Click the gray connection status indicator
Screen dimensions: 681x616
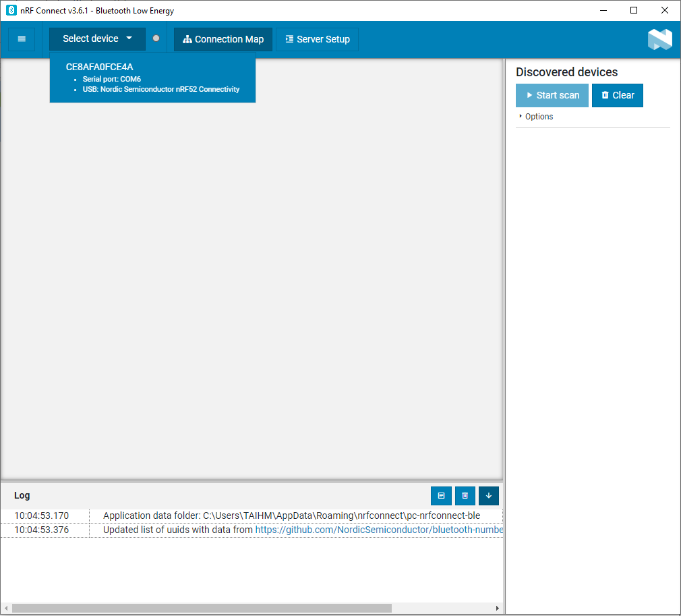[156, 38]
